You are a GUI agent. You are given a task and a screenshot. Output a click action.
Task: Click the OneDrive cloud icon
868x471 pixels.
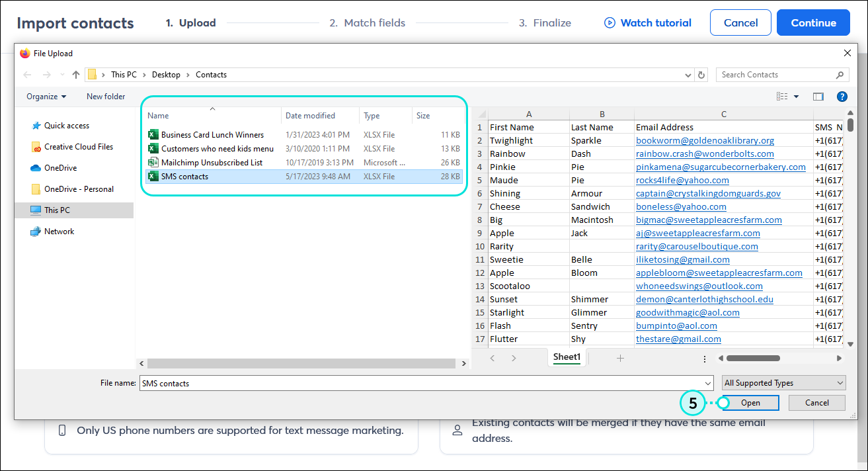coord(36,168)
